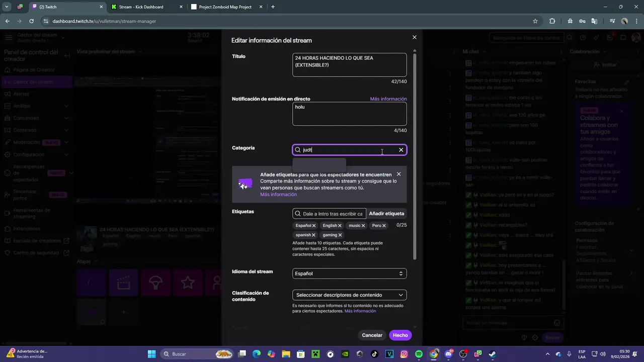Expand the Configuración sidebar section
This screenshot has height=362, width=644.
[x=36, y=154]
